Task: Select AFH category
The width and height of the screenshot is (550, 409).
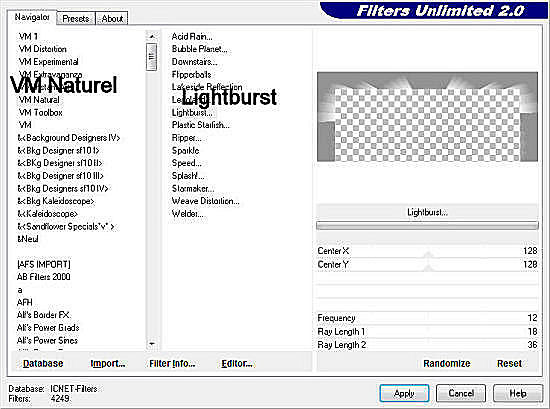Action: pyautogui.click(x=25, y=302)
